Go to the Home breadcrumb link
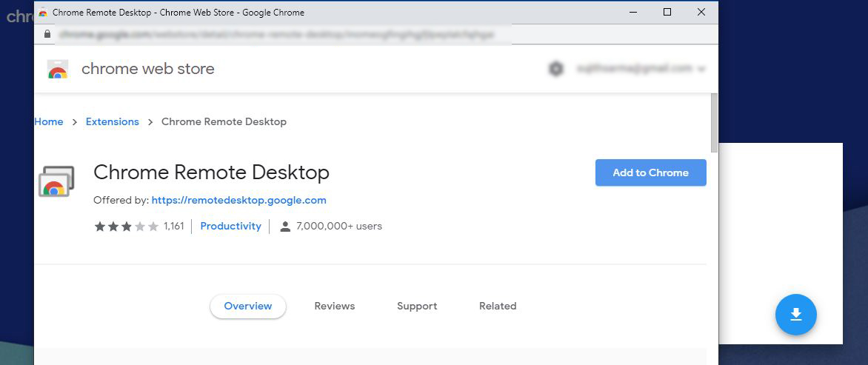This screenshot has height=365, width=868. pyautogui.click(x=49, y=121)
